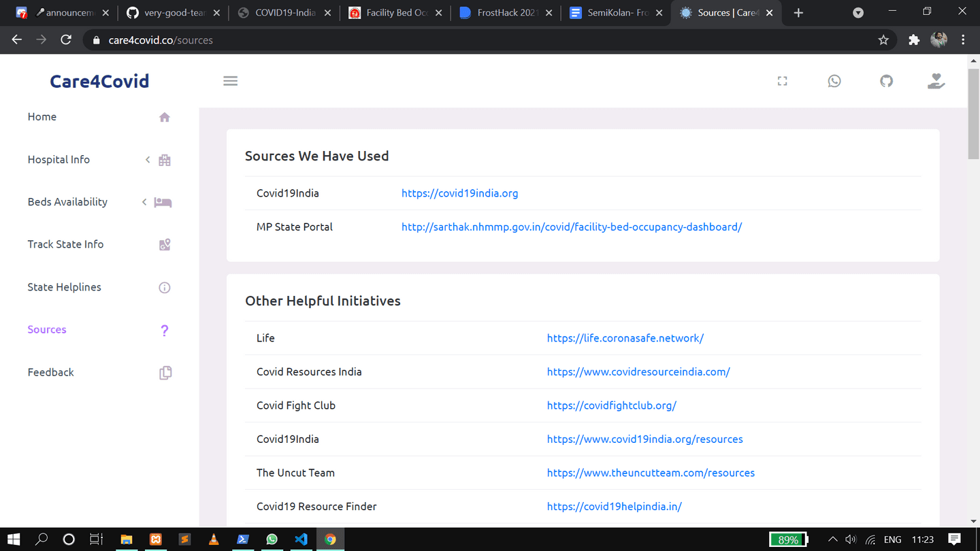
Task: Open XAMPP from the taskbar
Action: point(155,539)
